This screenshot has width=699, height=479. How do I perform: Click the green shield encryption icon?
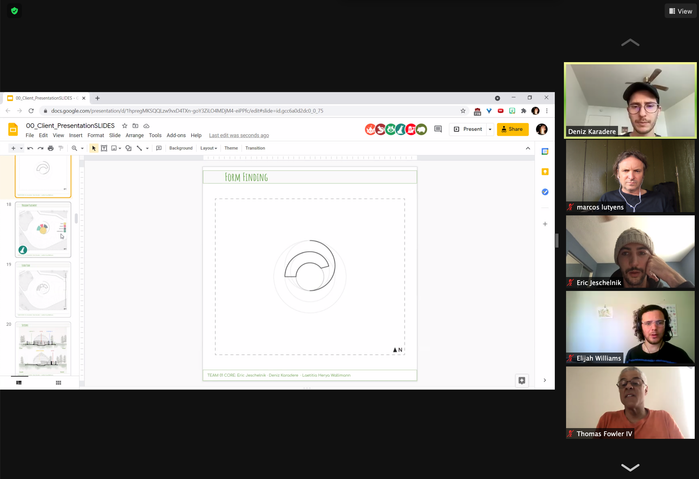coord(14,11)
